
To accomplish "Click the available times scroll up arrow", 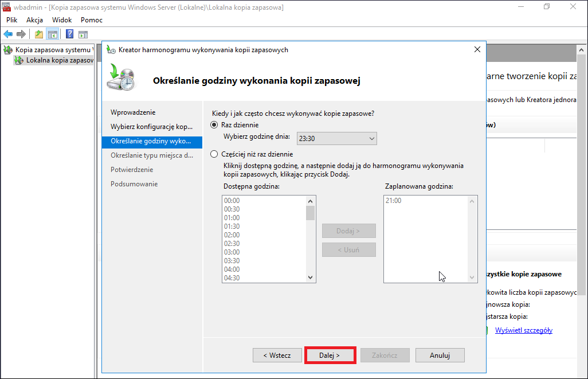I will point(310,201).
